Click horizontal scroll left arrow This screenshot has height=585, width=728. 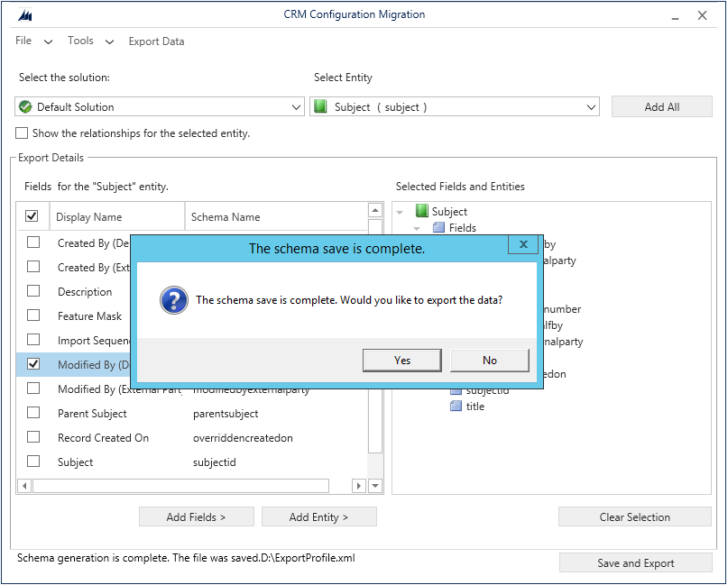(24, 486)
